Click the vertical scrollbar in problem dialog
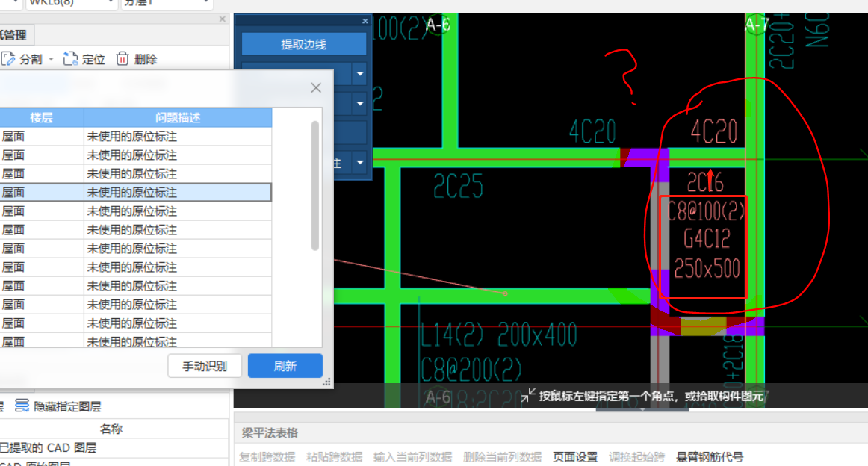Screen dimensions: 868x466 coord(315,185)
